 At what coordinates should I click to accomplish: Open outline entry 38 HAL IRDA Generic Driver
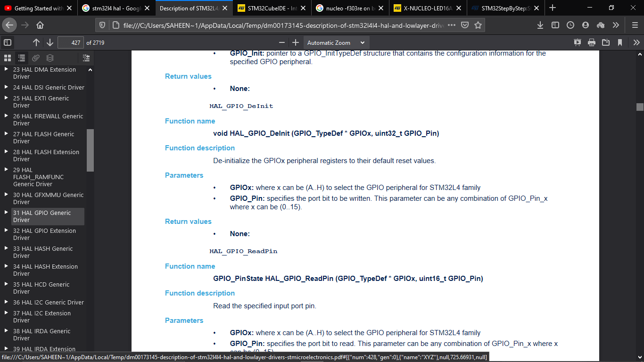(x=41, y=335)
